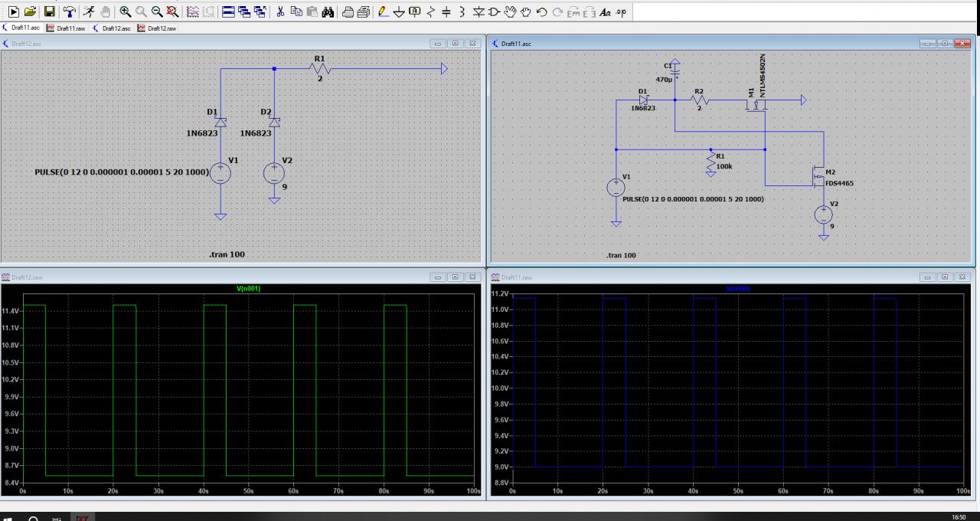Click the Undo arrow icon

click(542, 11)
